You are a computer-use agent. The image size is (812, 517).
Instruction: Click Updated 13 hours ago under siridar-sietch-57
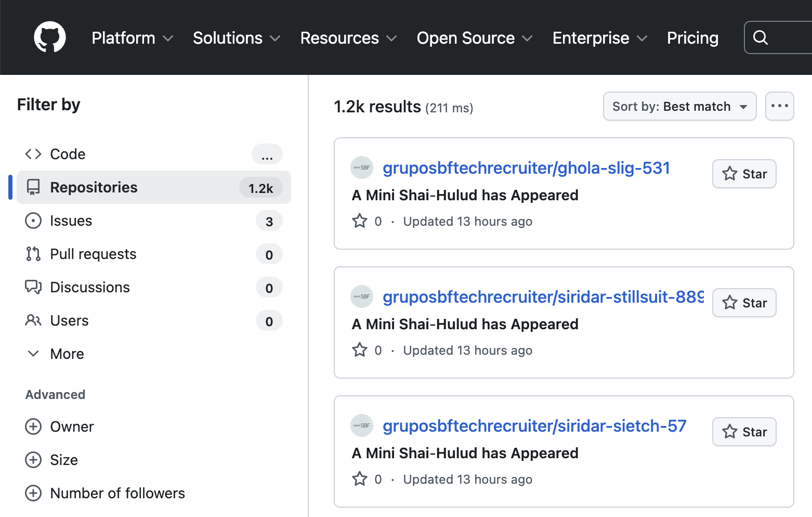click(468, 479)
